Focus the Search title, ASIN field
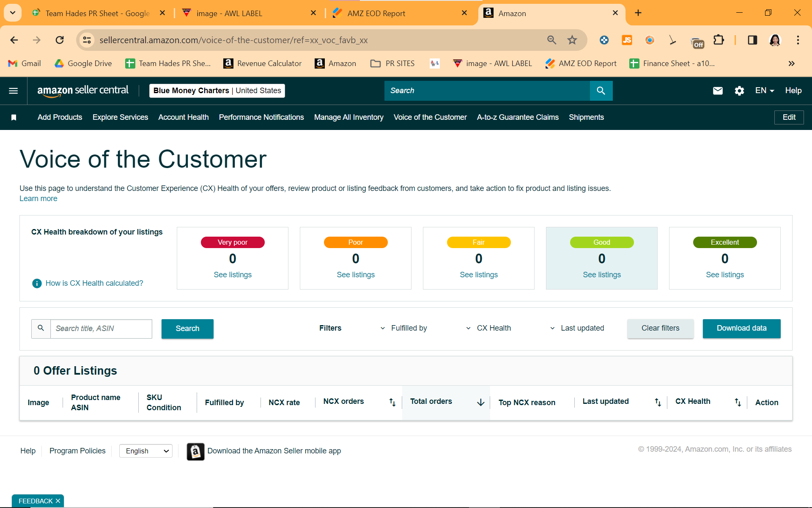This screenshot has height=508, width=812. coord(101,329)
